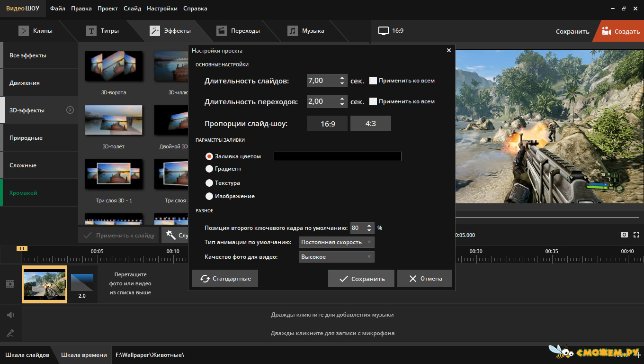Image resolution: width=644 pixels, height=364 pixels.
Task: Select Градиент fill option
Action: point(209,169)
